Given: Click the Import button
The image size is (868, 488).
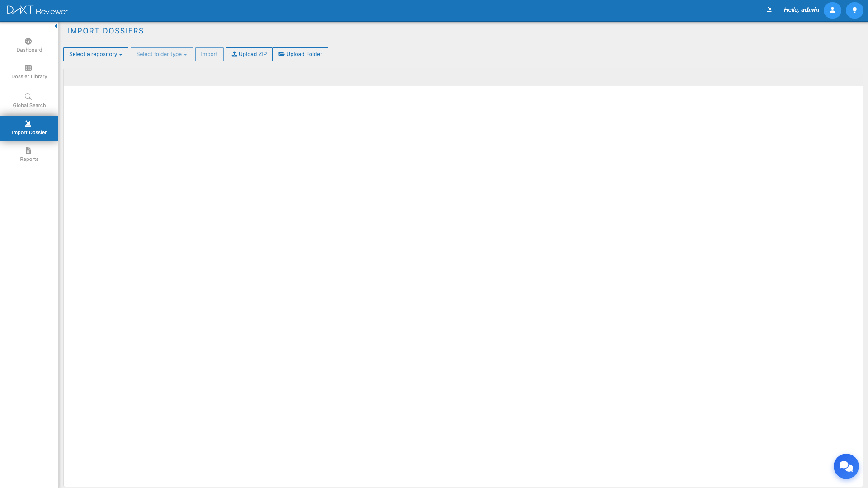Looking at the screenshot, I should [x=209, y=54].
